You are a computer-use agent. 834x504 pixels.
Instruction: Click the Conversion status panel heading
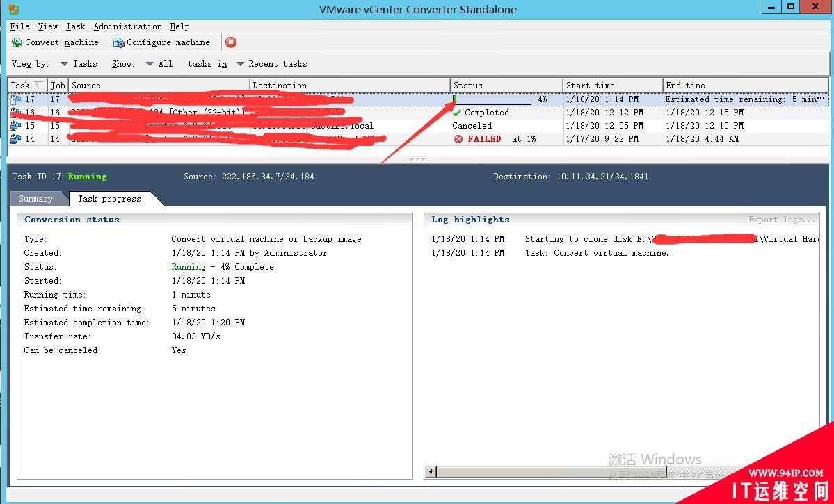72,220
